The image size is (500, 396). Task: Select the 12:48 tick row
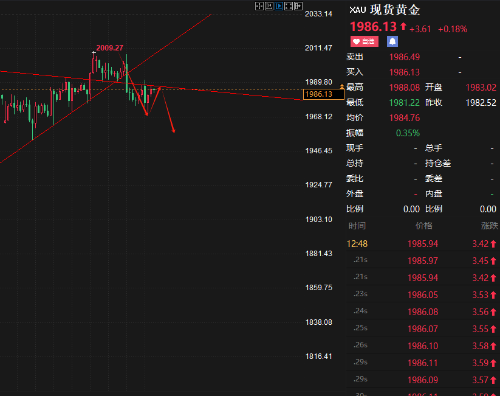pos(422,244)
